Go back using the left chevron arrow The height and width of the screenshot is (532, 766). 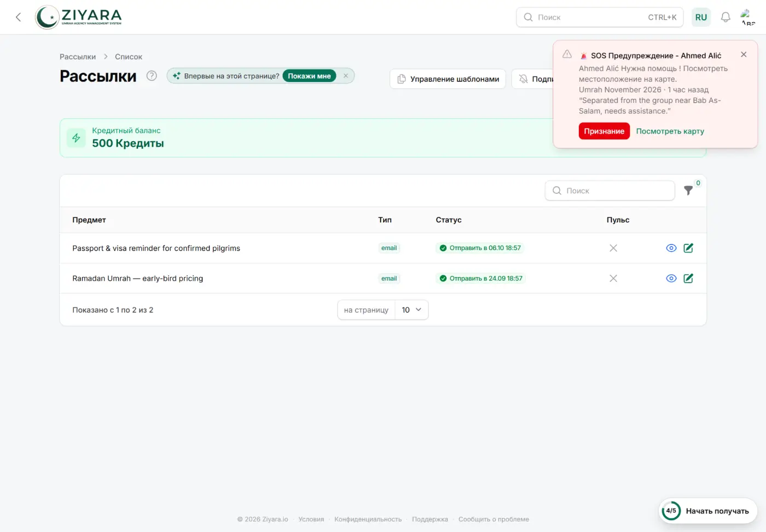click(x=18, y=17)
